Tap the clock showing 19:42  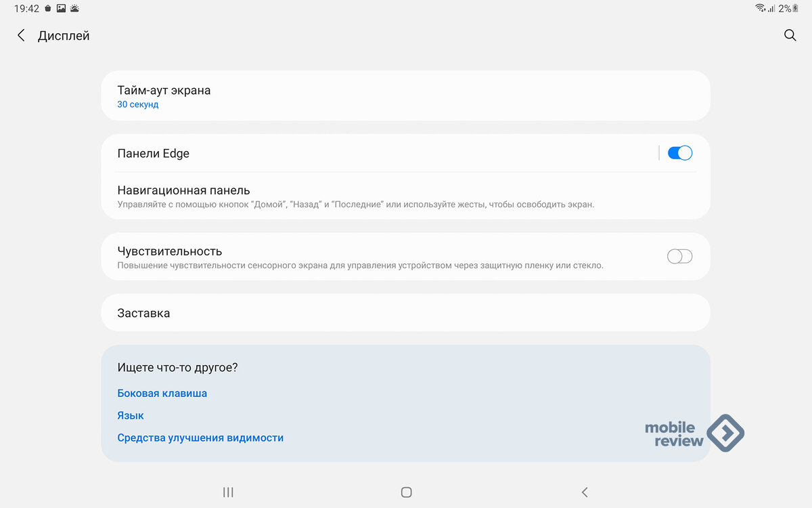(26, 9)
